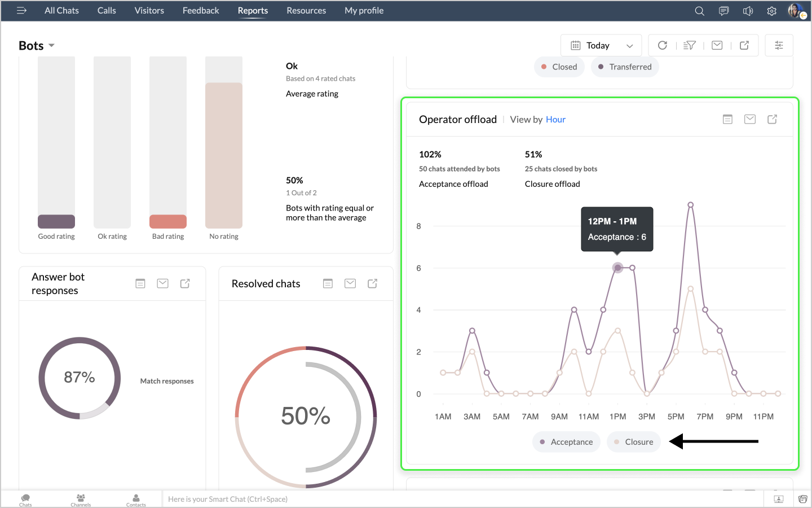Email the Operator offload report

point(749,119)
